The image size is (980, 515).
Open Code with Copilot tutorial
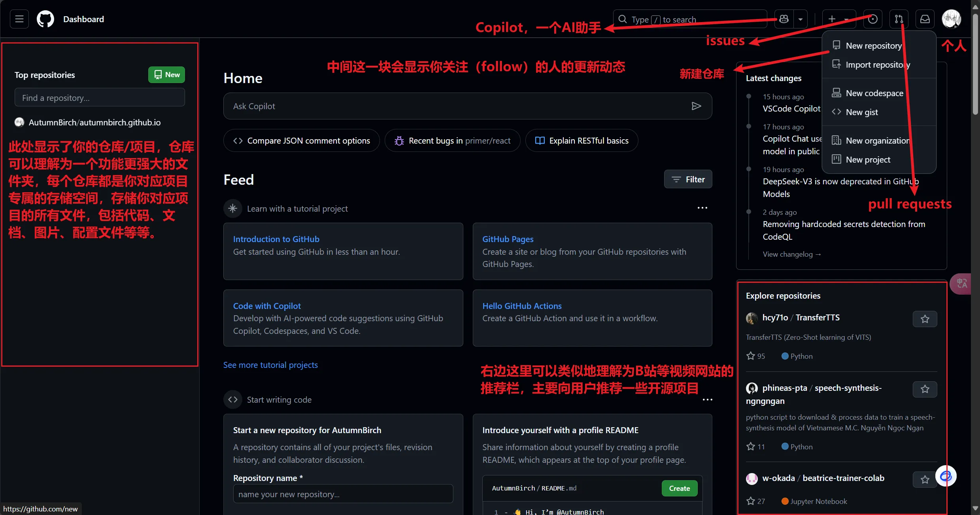[267, 306]
